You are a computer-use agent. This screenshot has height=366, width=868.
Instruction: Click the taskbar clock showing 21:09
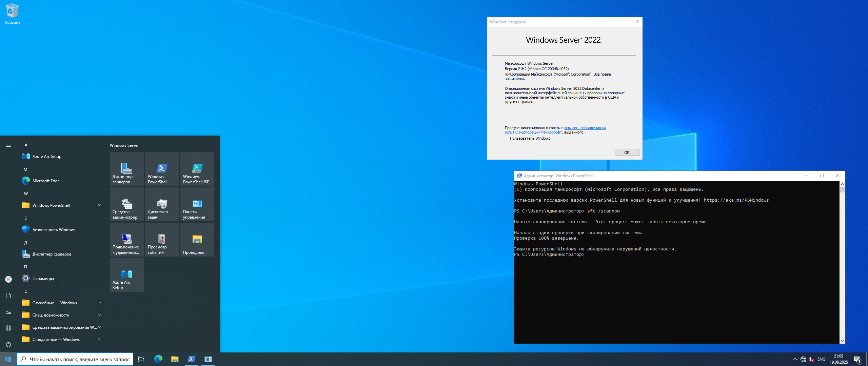839,359
